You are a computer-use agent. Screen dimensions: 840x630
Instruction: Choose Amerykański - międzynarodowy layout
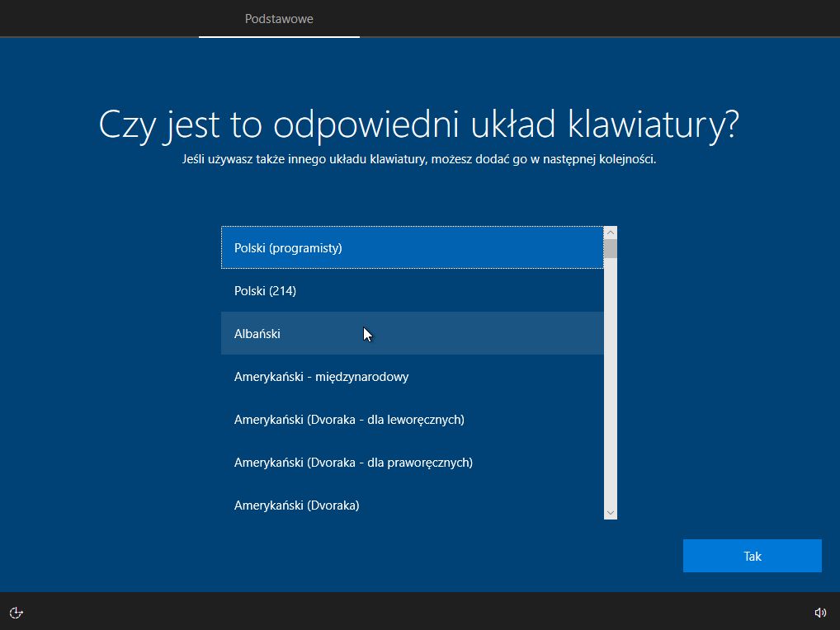coord(412,376)
